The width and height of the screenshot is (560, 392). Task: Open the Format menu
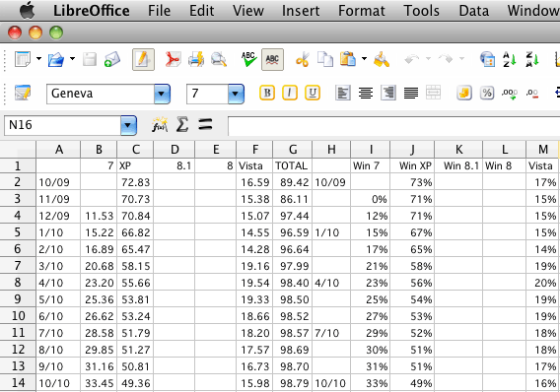click(362, 11)
